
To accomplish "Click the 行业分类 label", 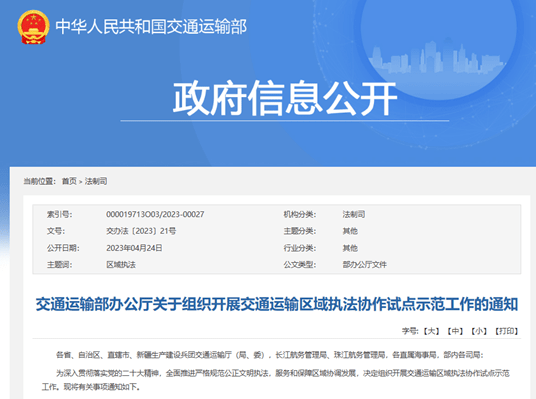I will point(300,248).
